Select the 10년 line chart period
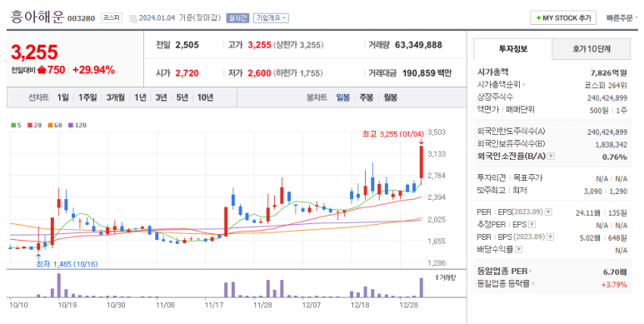Image resolution: width=644 pixels, height=324 pixels. point(205,97)
